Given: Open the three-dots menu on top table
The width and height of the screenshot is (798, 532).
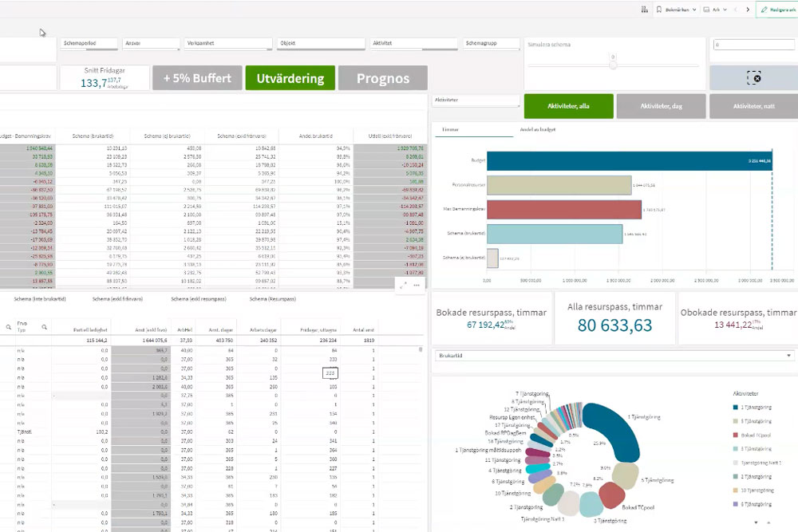Looking at the screenshot, I should [417, 286].
